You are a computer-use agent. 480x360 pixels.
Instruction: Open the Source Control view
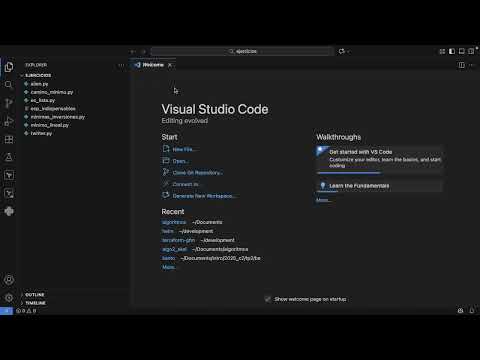tap(9, 103)
